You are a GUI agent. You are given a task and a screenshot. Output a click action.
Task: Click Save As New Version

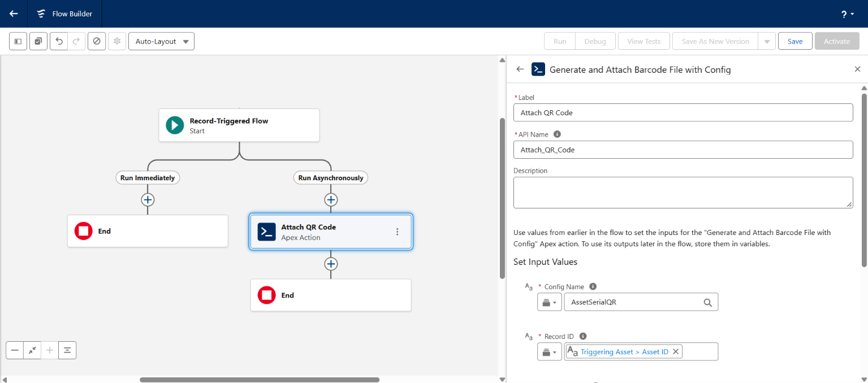pos(715,41)
